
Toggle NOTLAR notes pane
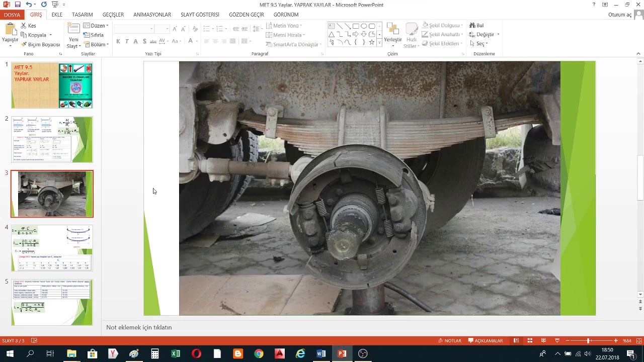(x=449, y=340)
